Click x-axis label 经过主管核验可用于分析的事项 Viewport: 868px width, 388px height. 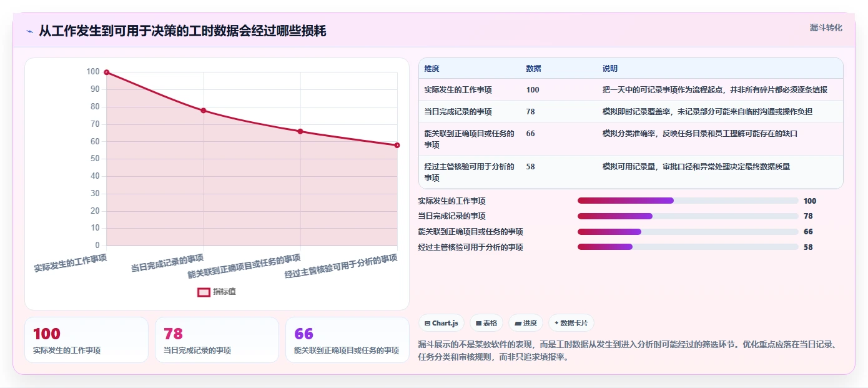pyautogui.click(x=341, y=266)
